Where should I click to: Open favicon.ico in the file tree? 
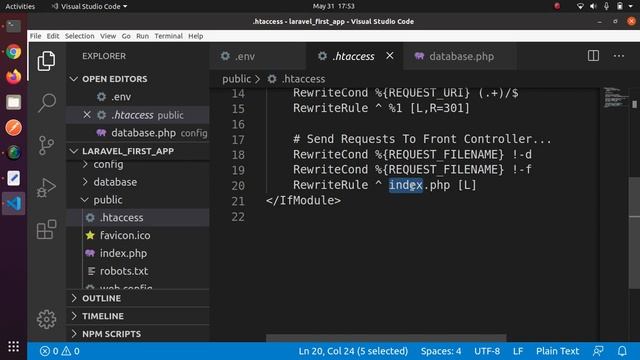click(124, 236)
